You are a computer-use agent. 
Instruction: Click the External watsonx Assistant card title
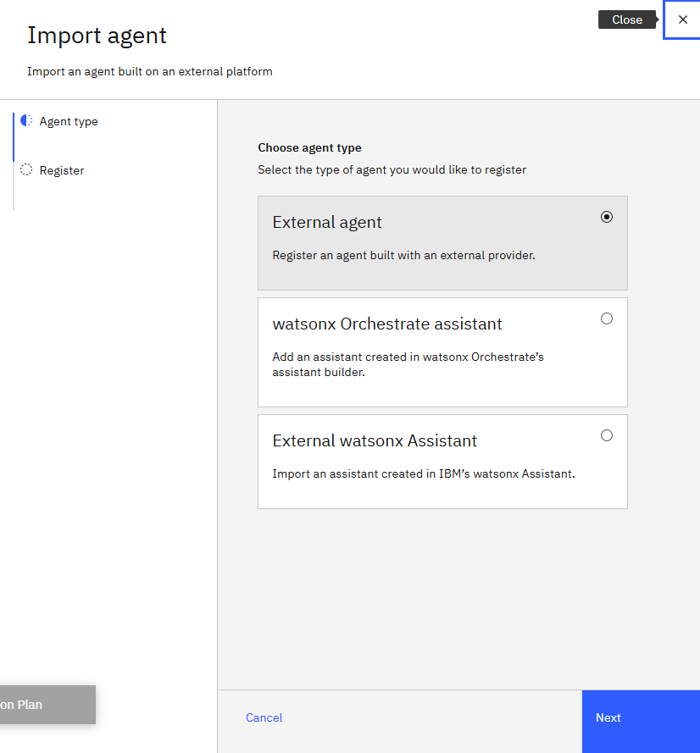pyautogui.click(x=375, y=440)
